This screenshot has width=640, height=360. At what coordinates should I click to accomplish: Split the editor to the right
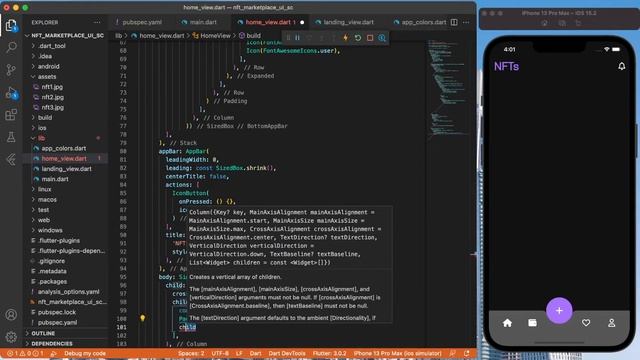454,22
